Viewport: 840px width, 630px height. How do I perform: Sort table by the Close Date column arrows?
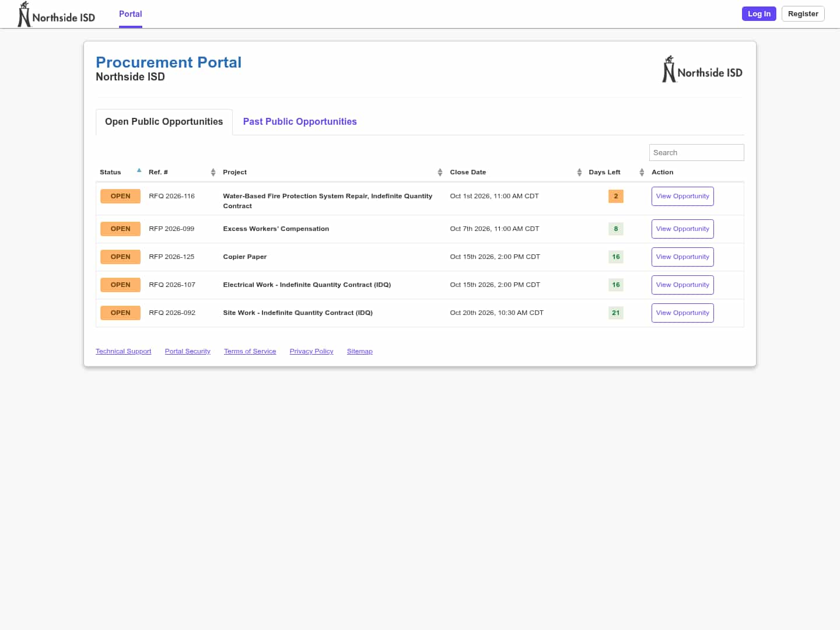tap(579, 172)
